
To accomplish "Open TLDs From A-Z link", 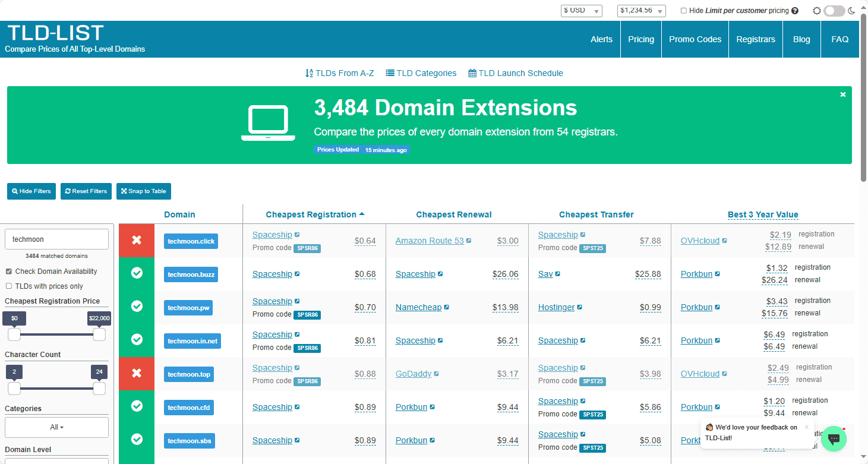I will coord(340,73).
